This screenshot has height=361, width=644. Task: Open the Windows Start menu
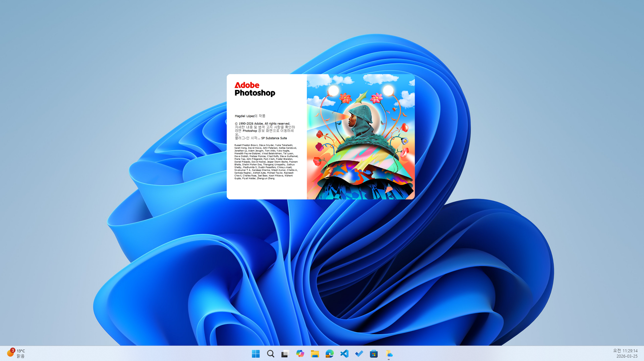coord(256,354)
